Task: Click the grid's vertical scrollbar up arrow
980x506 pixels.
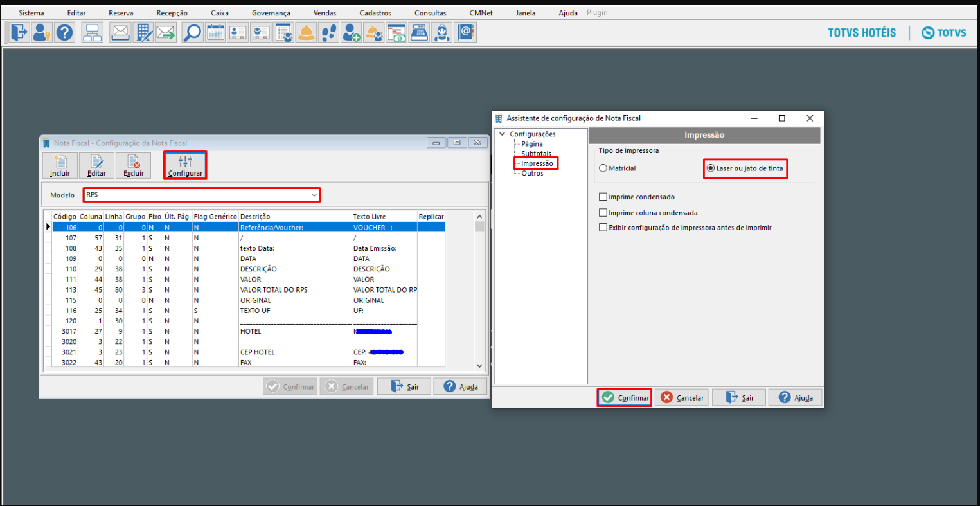Action: [x=479, y=217]
